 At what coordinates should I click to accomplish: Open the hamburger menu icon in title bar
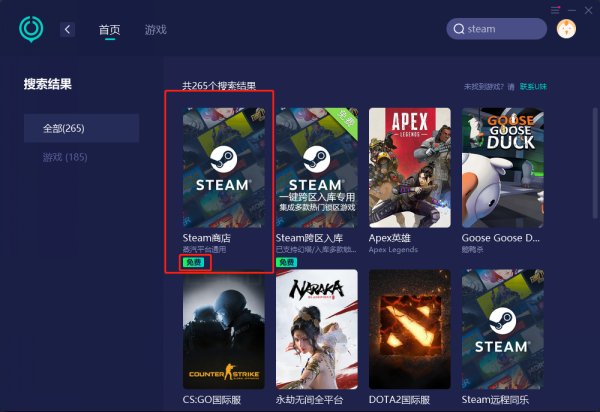(x=555, y=10)
